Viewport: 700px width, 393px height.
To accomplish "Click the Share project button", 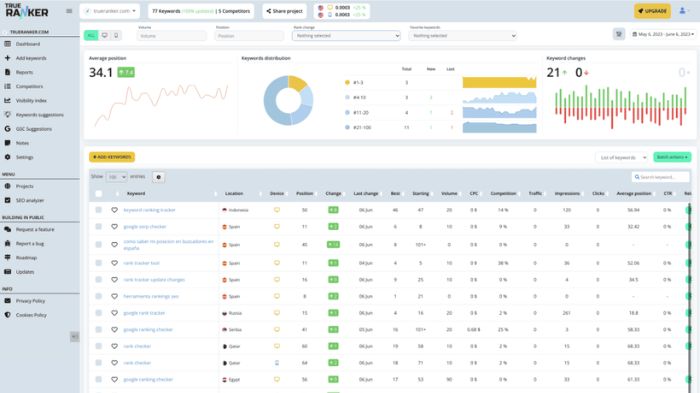I will pyautogui.click(x=284, y=11).
